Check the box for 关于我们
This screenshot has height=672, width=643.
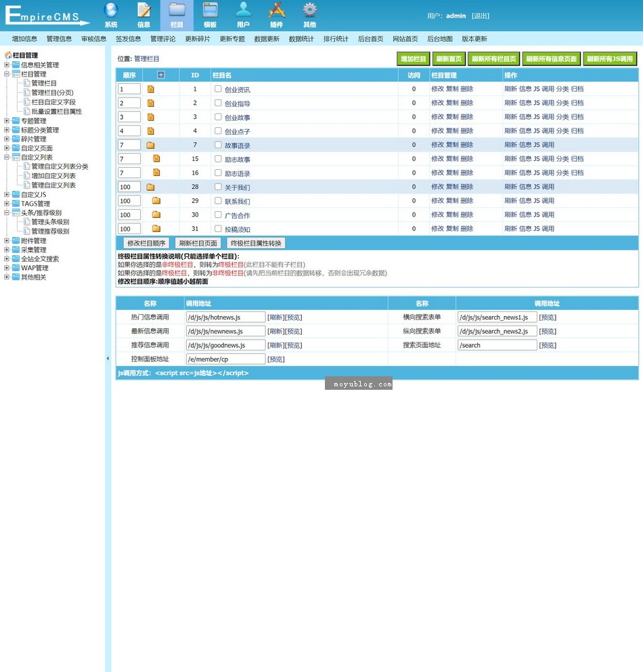(x=218, y=187)
